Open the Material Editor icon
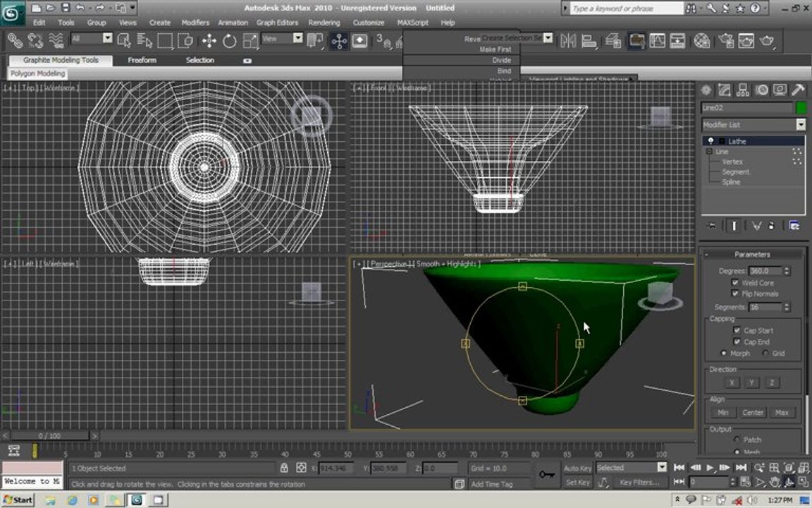812x508 pixels. [x=702, y=40]
